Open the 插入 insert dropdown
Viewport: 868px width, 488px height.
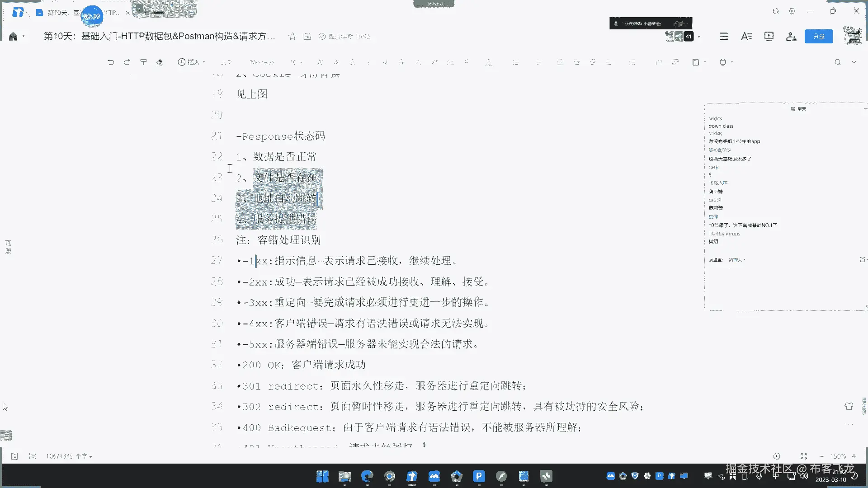pyautogui.click(x=191, y=62)
